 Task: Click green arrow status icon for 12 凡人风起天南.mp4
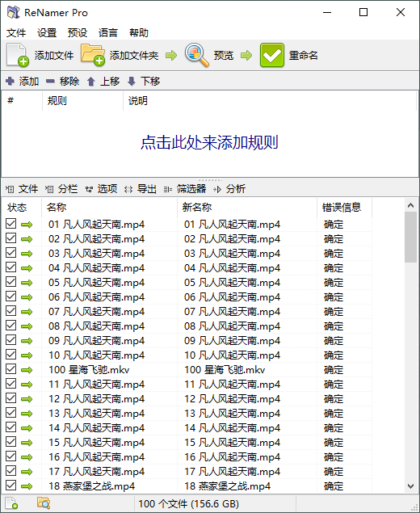27,399
